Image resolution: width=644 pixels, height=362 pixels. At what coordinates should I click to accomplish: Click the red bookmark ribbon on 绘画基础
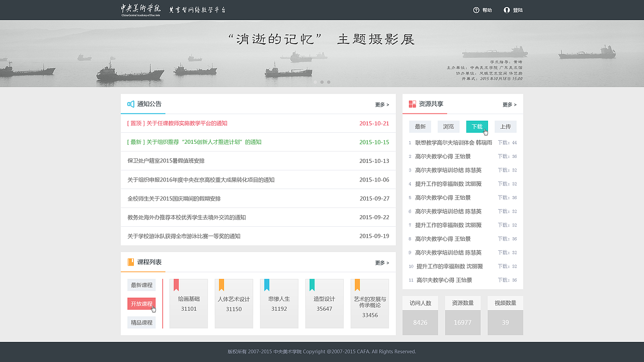[x=175, y=284]
